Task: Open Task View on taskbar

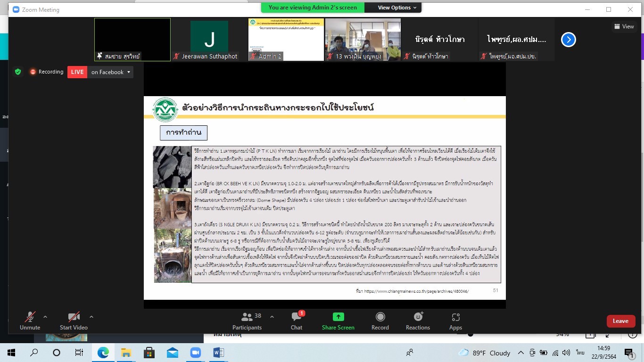Action: click(x=79, y=353)
